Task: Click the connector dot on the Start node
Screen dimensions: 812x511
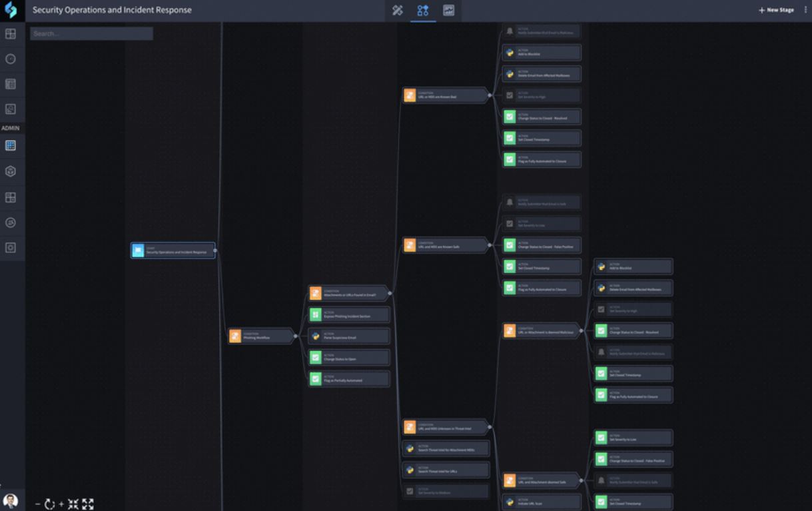Action: point(214,251)
